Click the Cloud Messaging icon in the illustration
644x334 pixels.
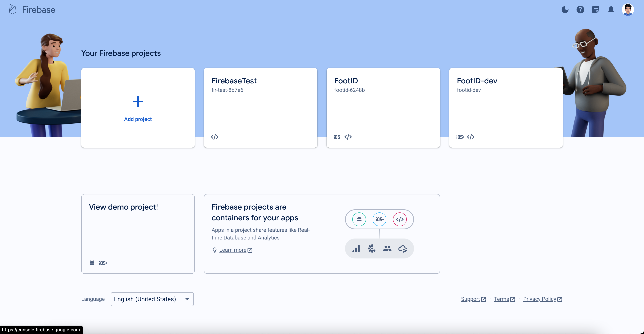[403, 248]
